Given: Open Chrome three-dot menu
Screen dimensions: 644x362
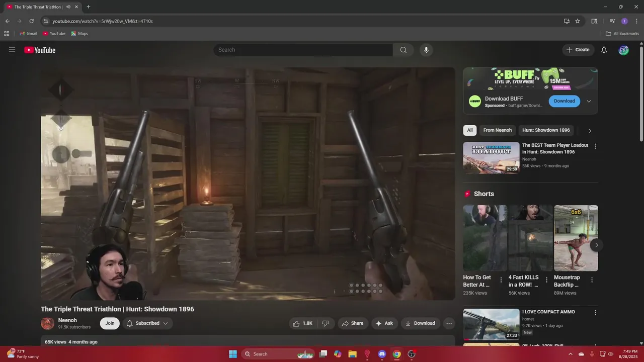Looking at the screenshot, I should [x=636, y=21].
